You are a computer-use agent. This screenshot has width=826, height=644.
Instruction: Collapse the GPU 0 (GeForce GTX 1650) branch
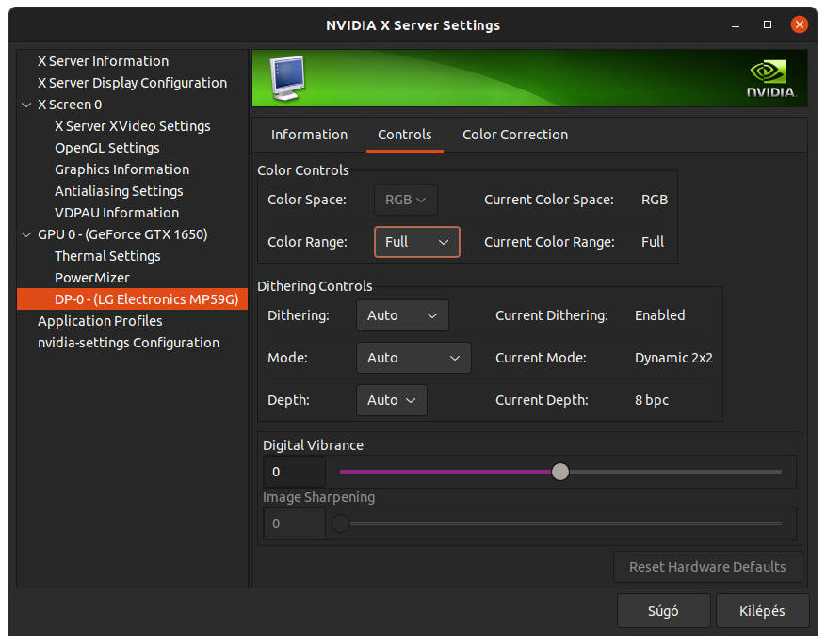25,233
